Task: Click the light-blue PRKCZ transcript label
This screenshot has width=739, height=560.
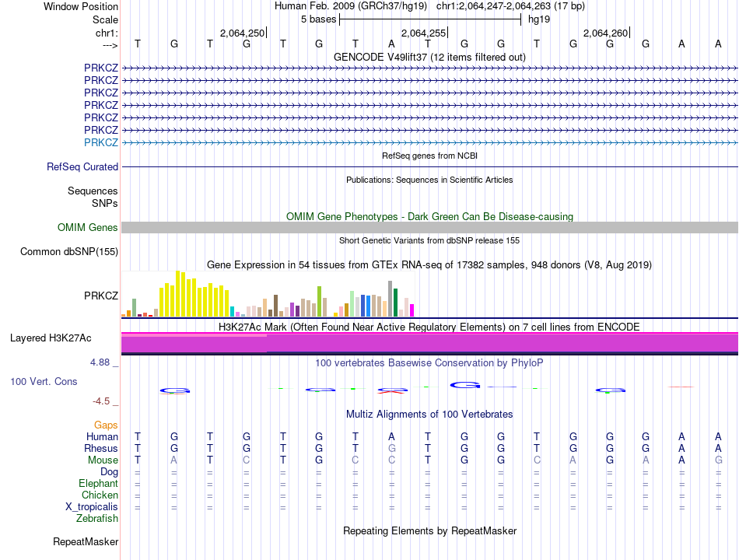Action: 101,142
